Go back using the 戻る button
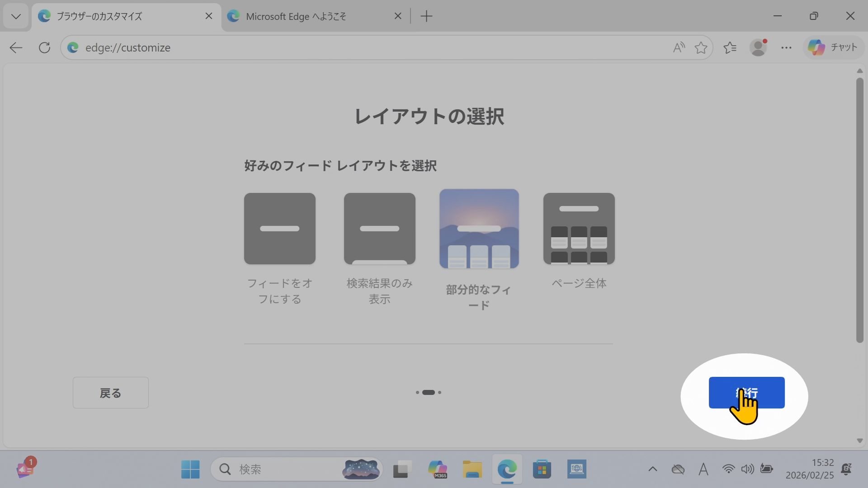The height and width of the screenshot is (488, 868). pos(110,393)
